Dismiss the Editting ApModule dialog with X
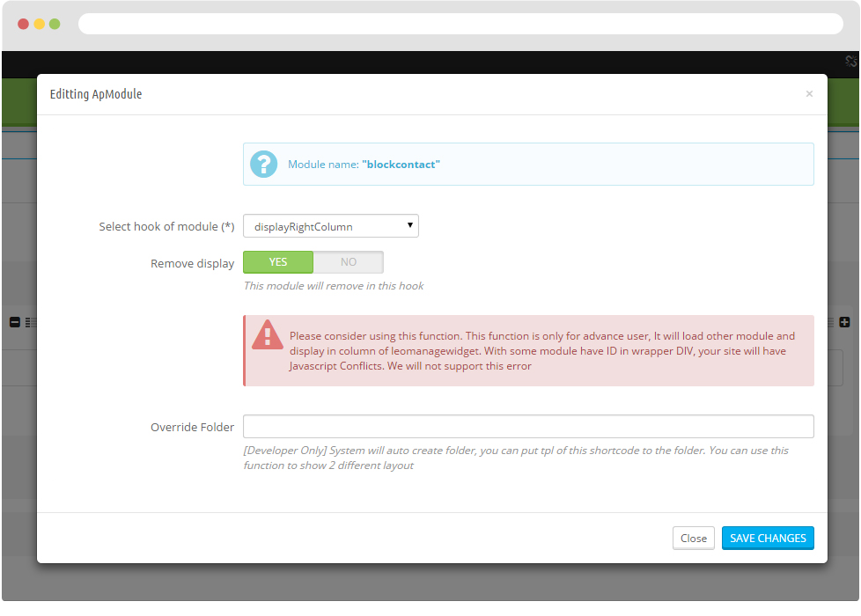 tap(809, 94)
